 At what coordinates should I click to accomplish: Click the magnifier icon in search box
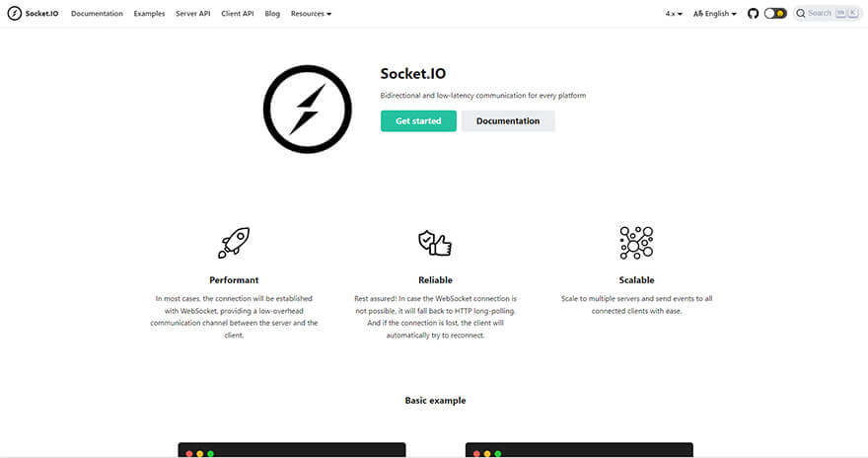click(x=801, y=13)
